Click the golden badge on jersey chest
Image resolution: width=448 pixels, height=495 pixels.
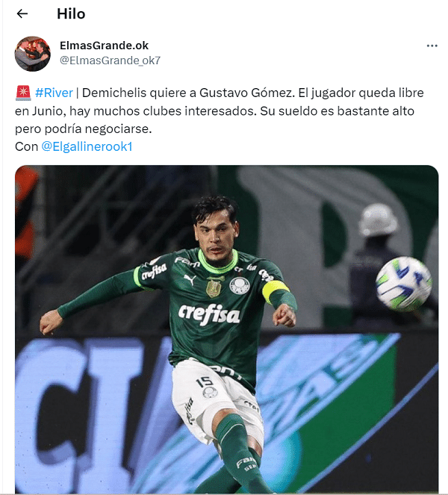click(x=214, y=288)
